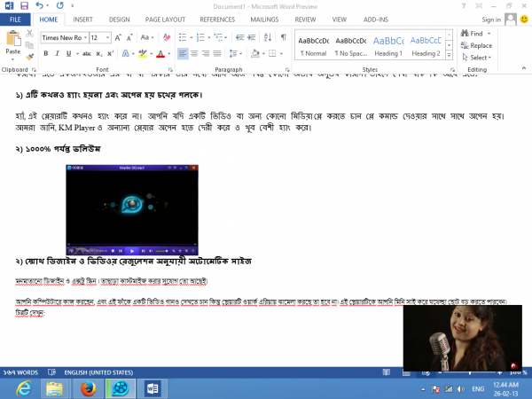The image size is (532, 399).
Task: Toggle italic formatting
Action: 57,54
